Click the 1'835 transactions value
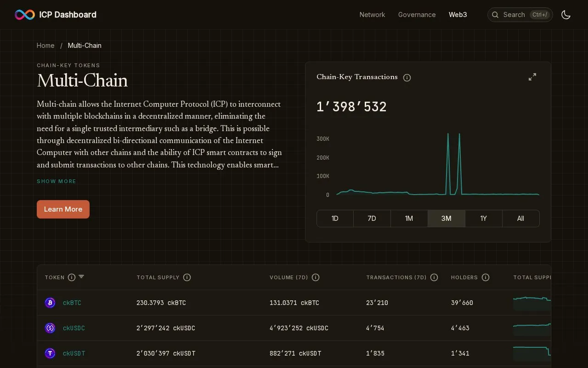The height and width of the screenshot is (368, 588). [x=375, y=353]
